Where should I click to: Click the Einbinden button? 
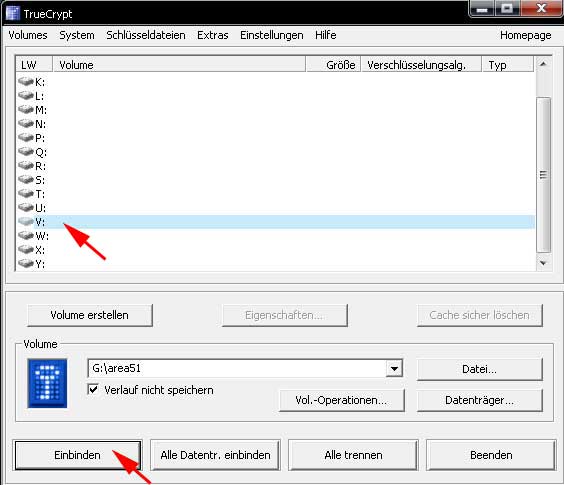click(x=77, y=455)
